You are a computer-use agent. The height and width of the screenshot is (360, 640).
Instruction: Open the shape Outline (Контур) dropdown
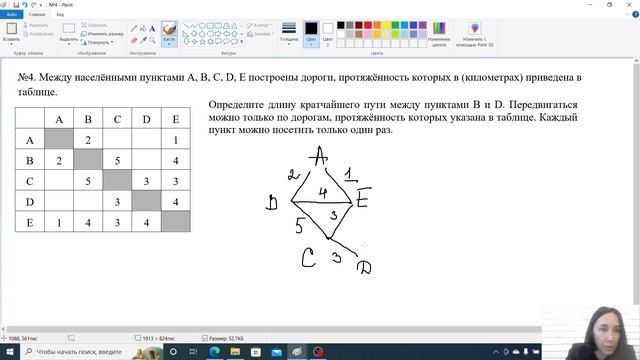[260, 25]
